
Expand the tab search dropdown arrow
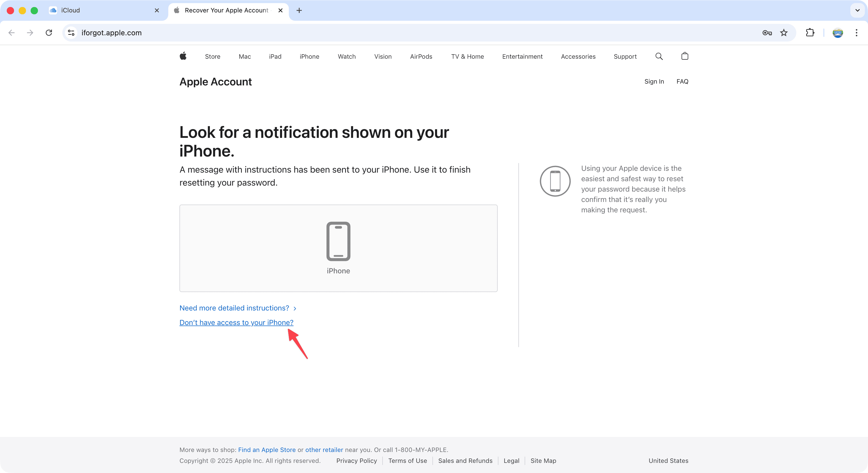pos(857,10)
